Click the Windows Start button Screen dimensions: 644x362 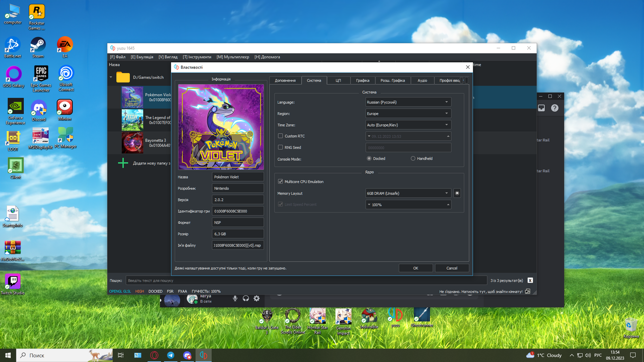pos(8,355)
